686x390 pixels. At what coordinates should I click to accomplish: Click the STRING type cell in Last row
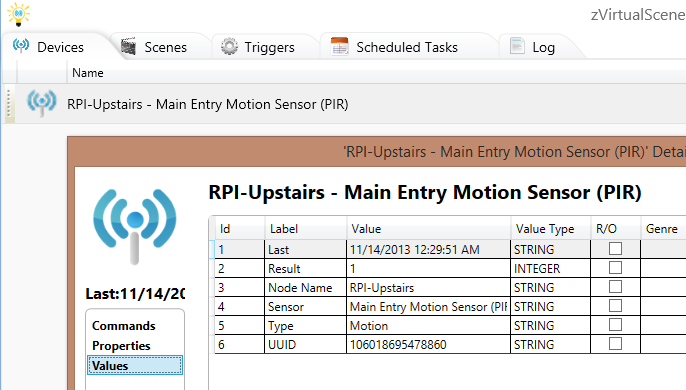550,249
